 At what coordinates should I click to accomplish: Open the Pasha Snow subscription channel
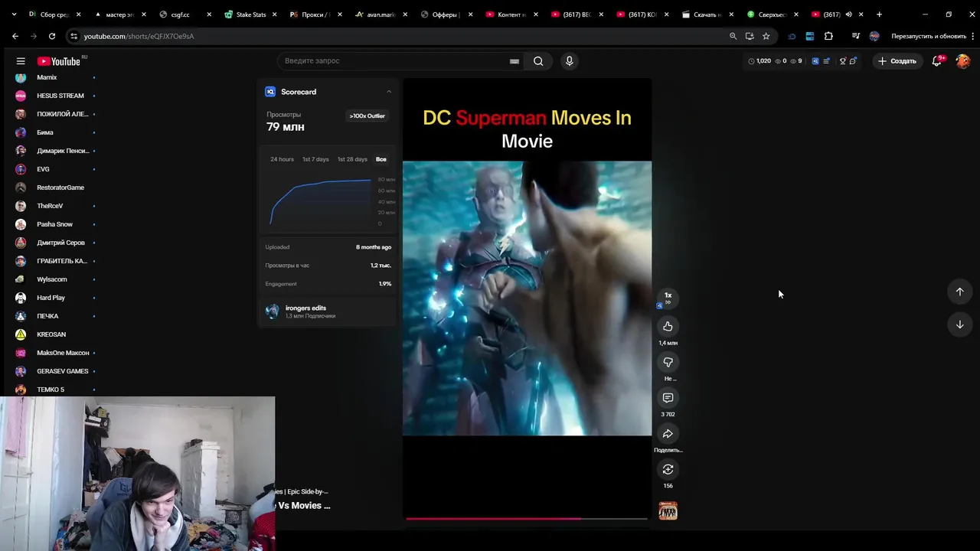(56, 224)
